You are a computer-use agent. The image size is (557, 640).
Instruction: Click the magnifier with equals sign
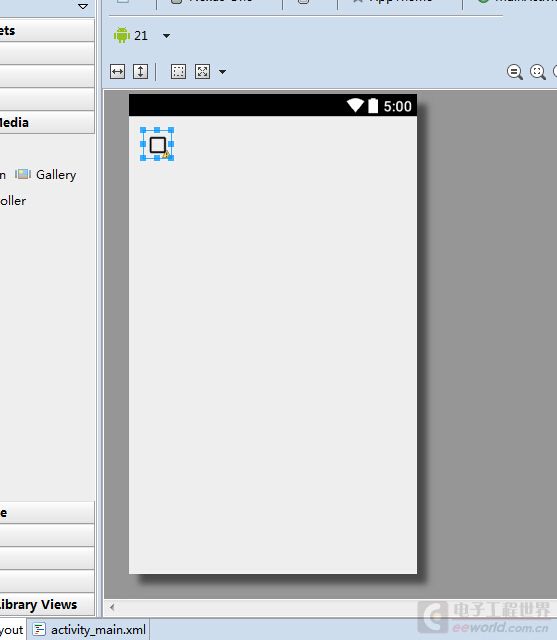coord(515,72)
